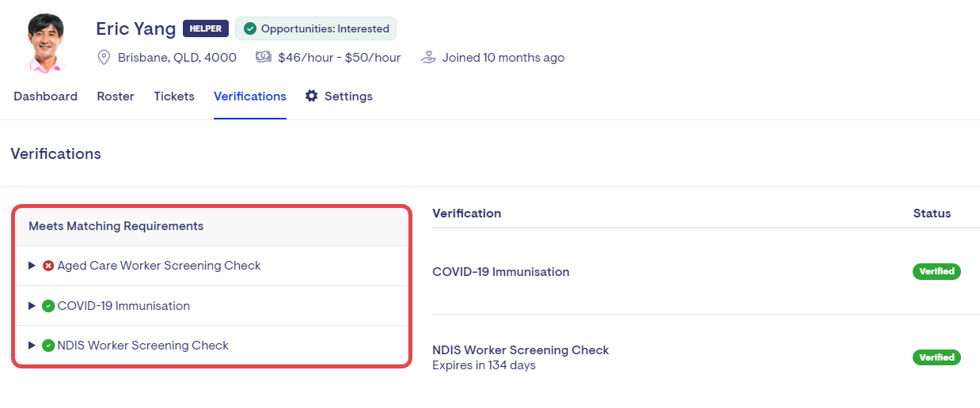
Task: Click the location pin icon
Action: [104, 57]
